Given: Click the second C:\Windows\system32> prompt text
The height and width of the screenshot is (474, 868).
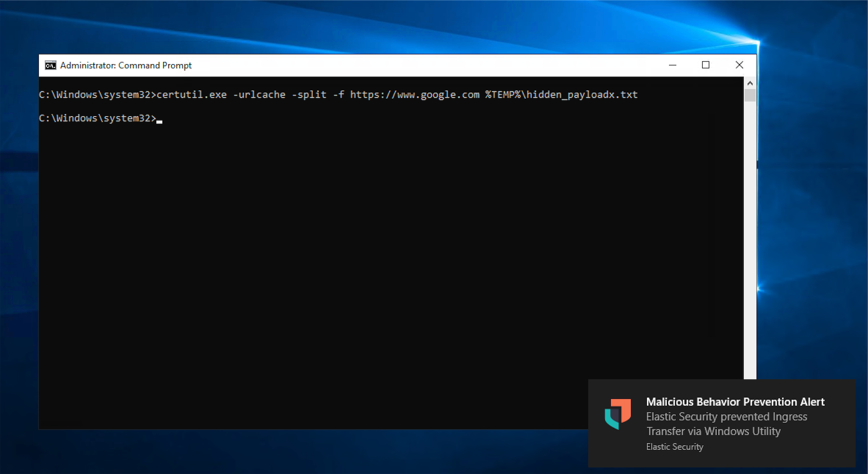Looking at the screenshot, I should pyautogui.click(x=97, y=118).
